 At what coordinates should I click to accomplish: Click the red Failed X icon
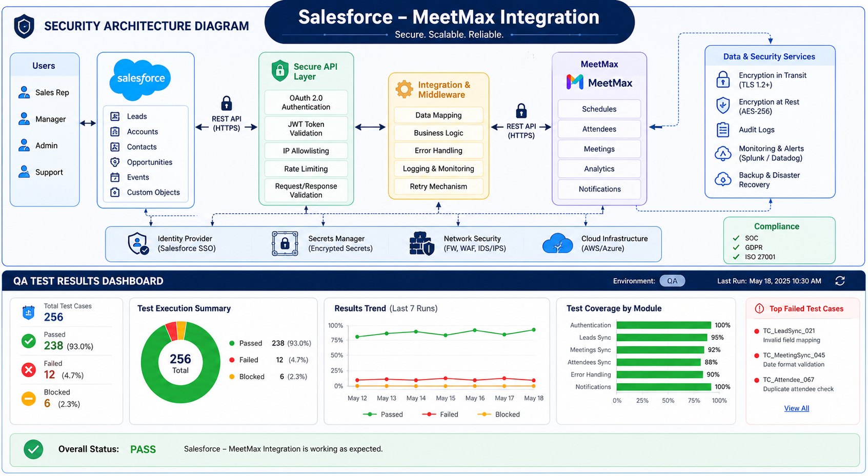[29, 369]
